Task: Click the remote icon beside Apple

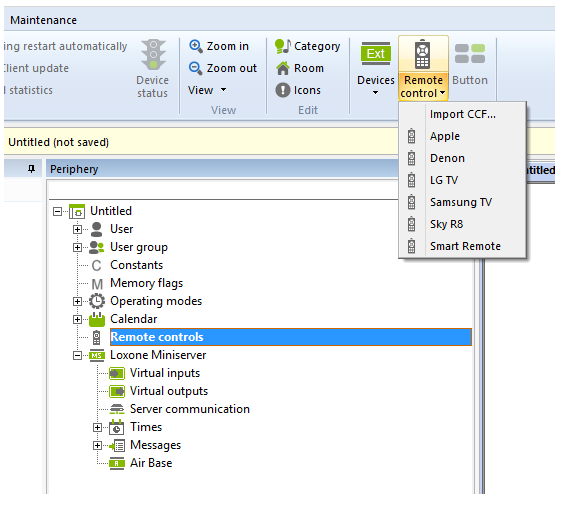Action: pos(411,136)
